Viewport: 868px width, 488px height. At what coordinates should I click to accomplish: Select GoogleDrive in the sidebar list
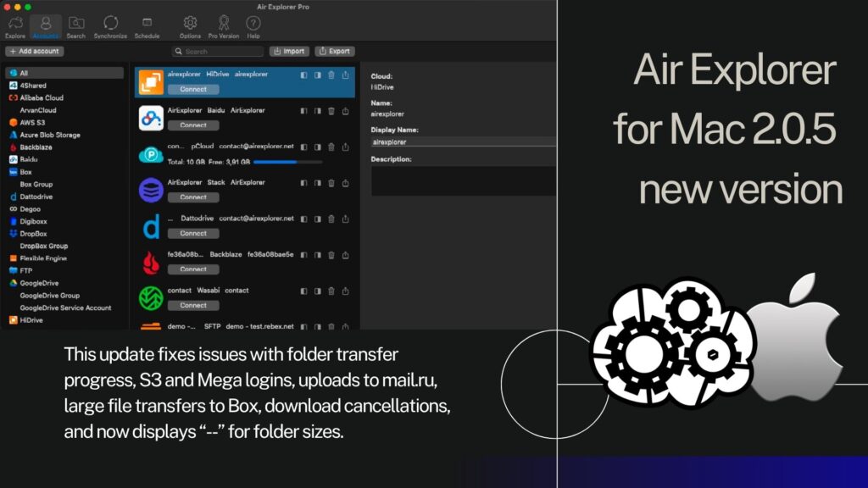[37, 283]
